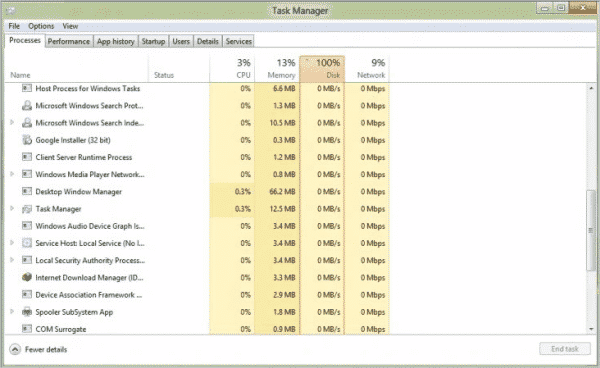Click the 2.9 MB memory value
Screen dimensions: 600x368
coord(284,295)
